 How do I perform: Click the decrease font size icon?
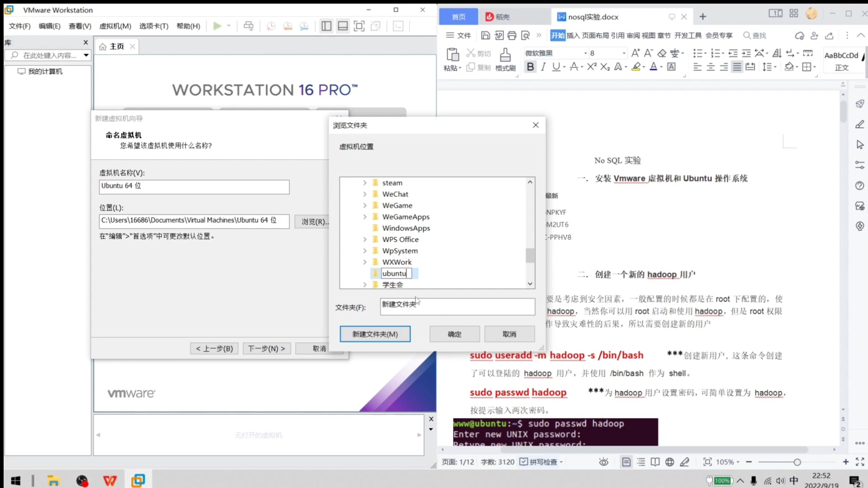[648, 53]
